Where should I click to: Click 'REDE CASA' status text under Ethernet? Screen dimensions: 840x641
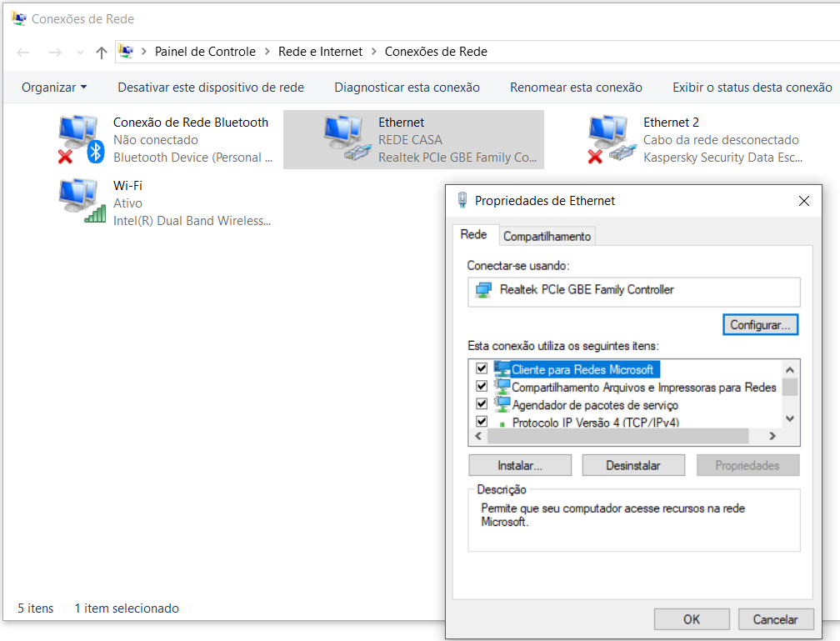(410, 140)
